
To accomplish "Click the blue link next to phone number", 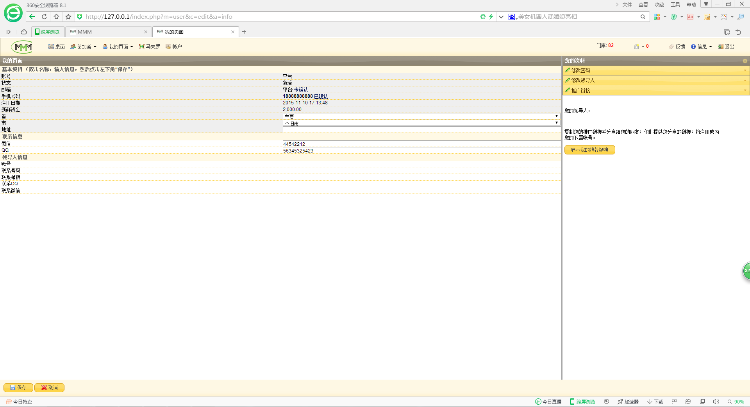I will coord(320,96).
